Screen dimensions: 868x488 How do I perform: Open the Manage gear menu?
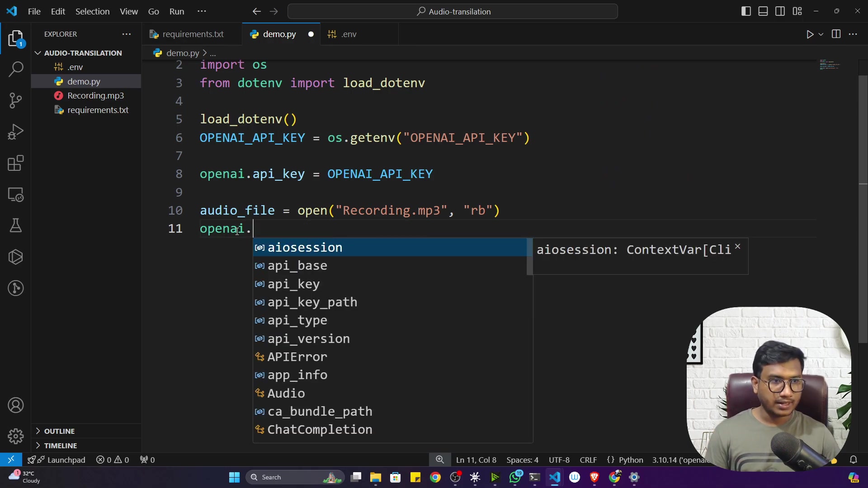click(16, 436)
